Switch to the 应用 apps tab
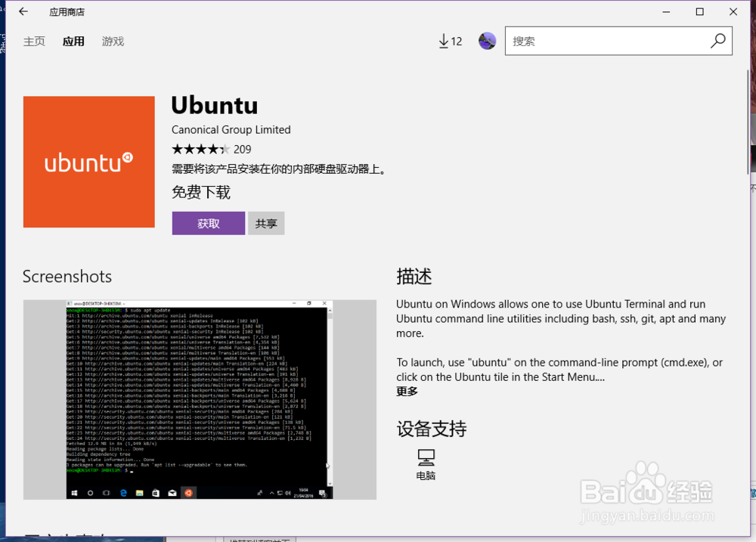 coord(73,42)
